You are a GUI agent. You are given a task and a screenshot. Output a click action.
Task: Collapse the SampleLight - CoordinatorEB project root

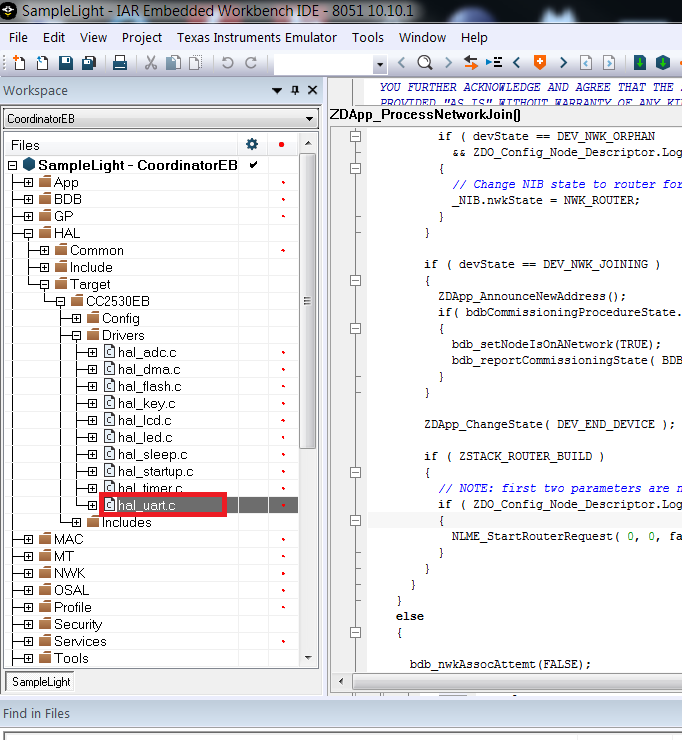13,165
